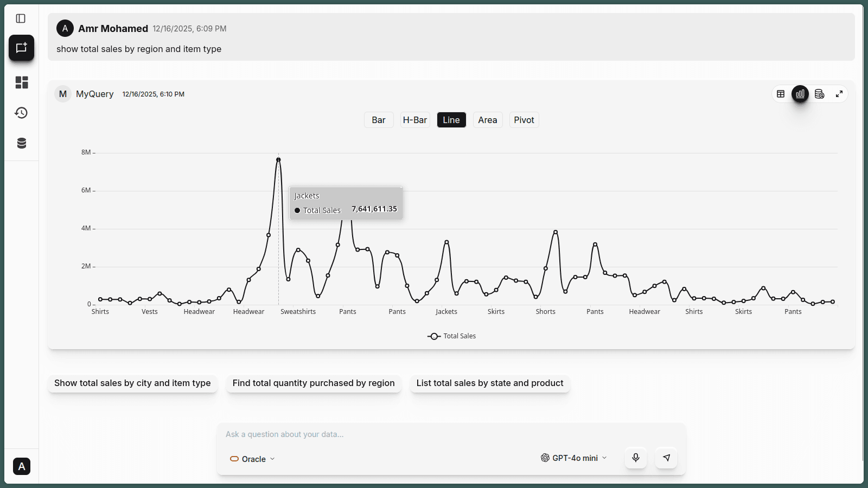The image size is (868, 488).
Task: Open the dashboards panel
Action: point(22,82)
